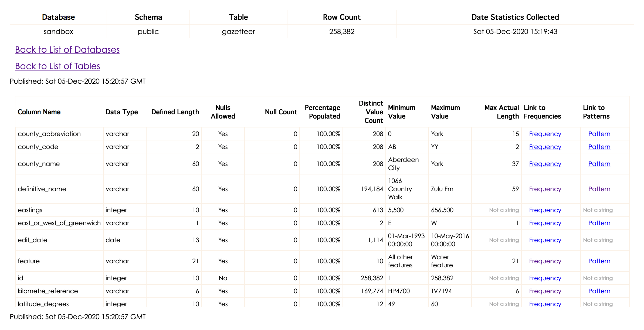Open Pattern link for east_or_west_of_greenwich column
This screenshot has height=330, width=644.
pyautogui.click(x=599, y=223)
